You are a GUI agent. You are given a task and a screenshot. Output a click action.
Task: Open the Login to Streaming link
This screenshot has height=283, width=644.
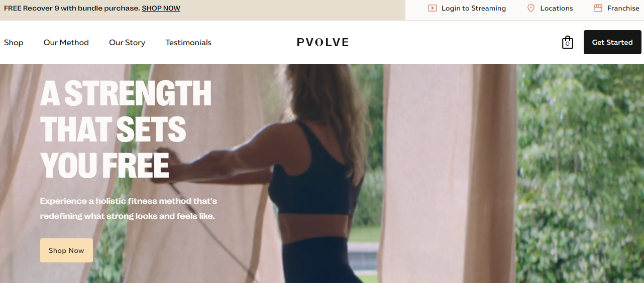[474, 8]
